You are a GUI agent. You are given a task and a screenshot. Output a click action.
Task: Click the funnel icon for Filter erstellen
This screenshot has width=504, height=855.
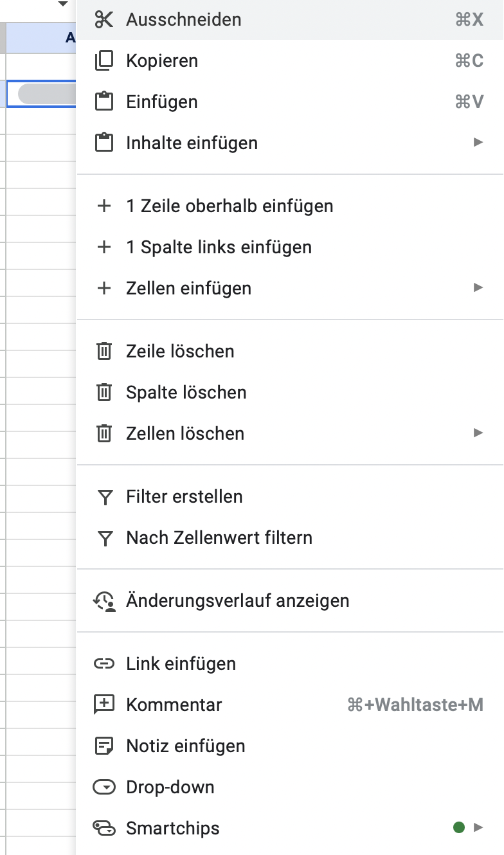104,497
